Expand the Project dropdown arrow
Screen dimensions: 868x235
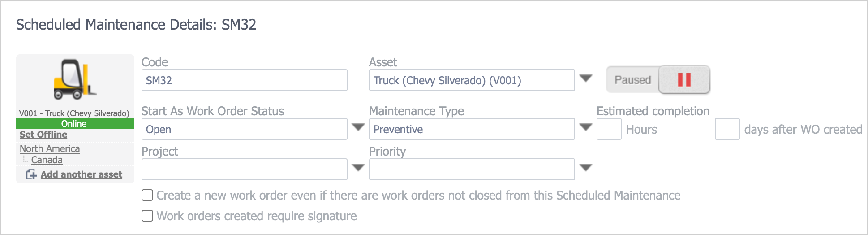point(358,168)
